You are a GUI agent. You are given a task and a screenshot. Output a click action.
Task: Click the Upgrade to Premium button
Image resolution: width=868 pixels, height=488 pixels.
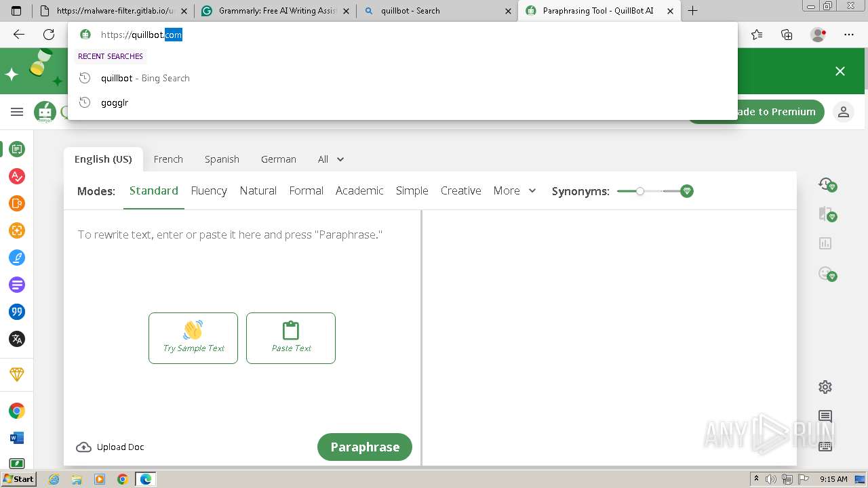756,112
